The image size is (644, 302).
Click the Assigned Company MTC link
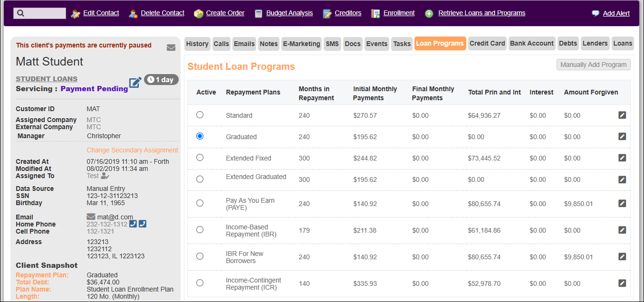(x=94, y=120)
